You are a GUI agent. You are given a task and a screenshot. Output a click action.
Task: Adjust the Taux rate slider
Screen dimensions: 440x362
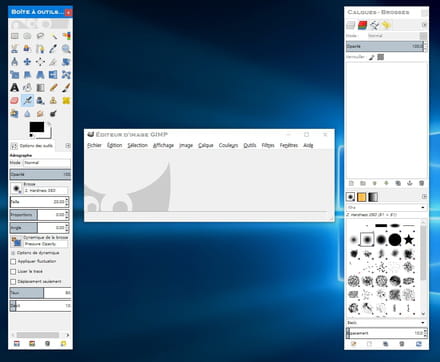[x=40, y=293]
